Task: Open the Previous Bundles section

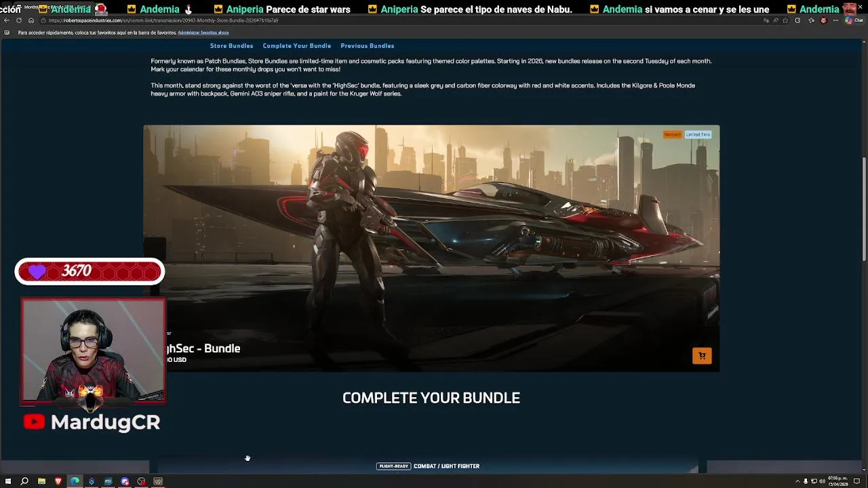Action: (x=367, y=45)
